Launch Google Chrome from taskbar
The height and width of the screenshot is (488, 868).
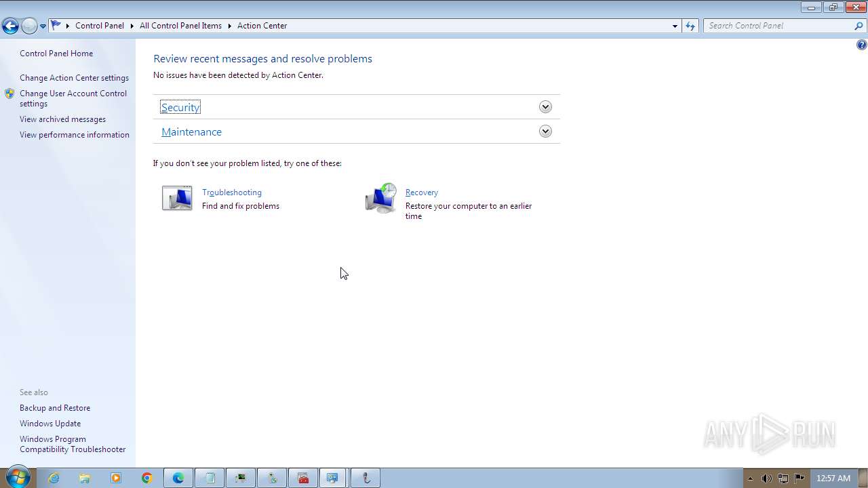(x=146, y=478)
